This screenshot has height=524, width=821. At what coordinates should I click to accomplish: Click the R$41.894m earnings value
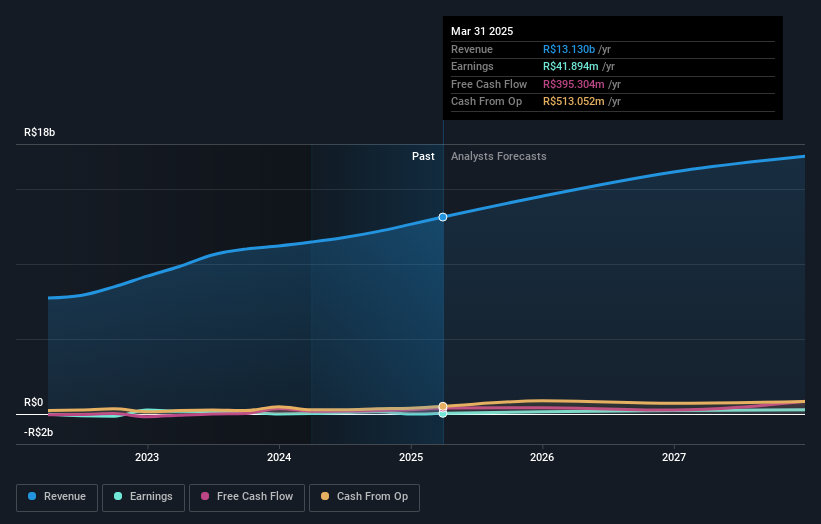(570, 66)
